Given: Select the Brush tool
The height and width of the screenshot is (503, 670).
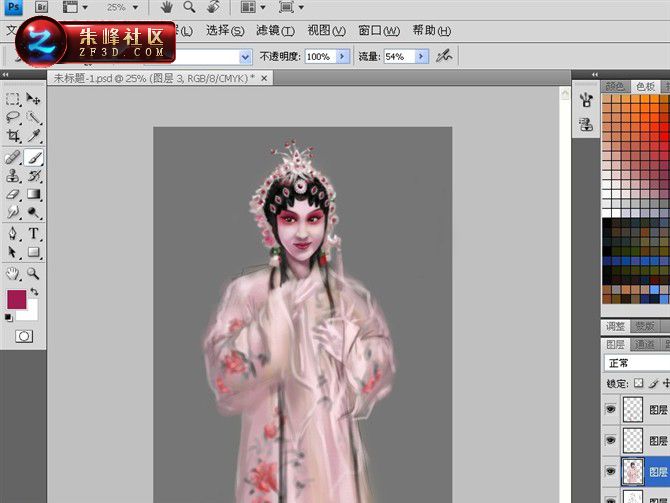Looking at the screenshot, I should point(33,157).
